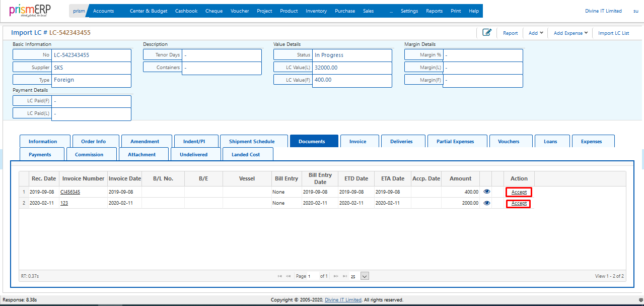Open the records-per-page 25 dropdown
644x306 pixels.
360,276
